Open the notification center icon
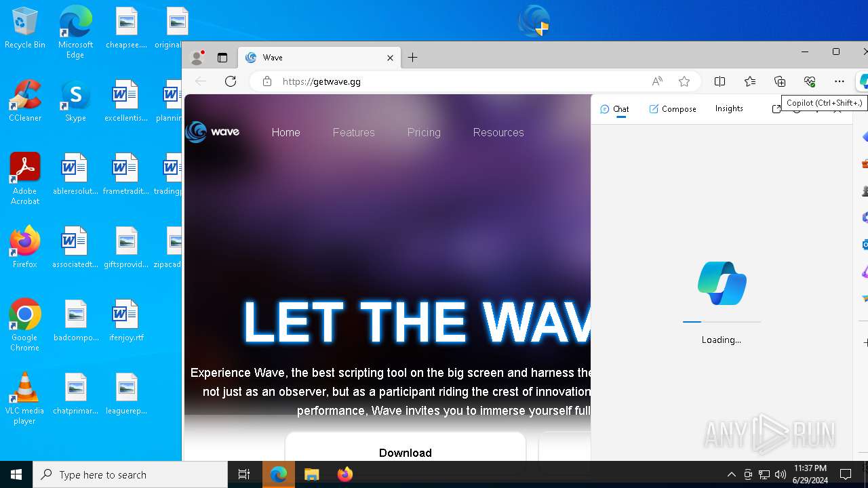 846,474
